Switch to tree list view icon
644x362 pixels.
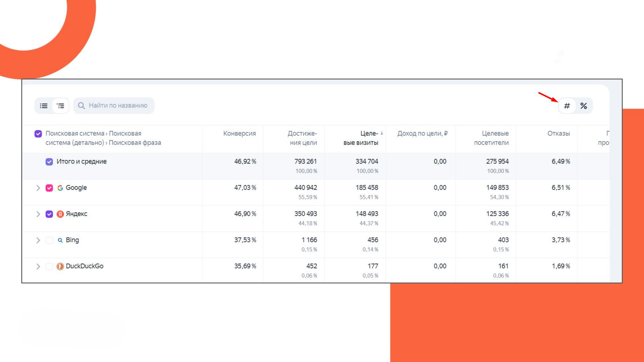61,106
